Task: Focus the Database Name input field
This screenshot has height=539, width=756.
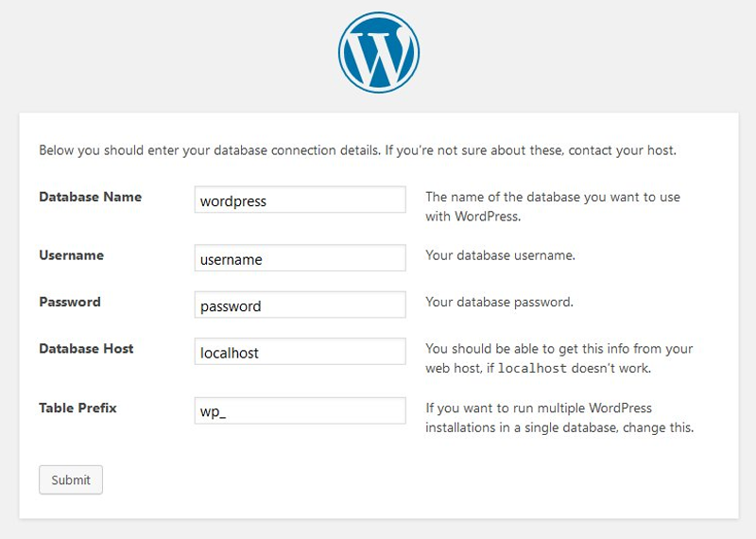Action: pos(300,200)
